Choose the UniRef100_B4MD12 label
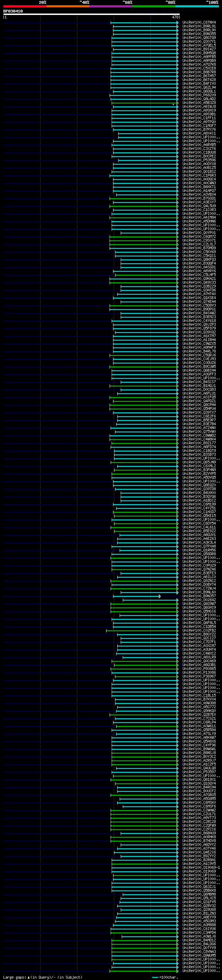 click(x=199, y=940)
